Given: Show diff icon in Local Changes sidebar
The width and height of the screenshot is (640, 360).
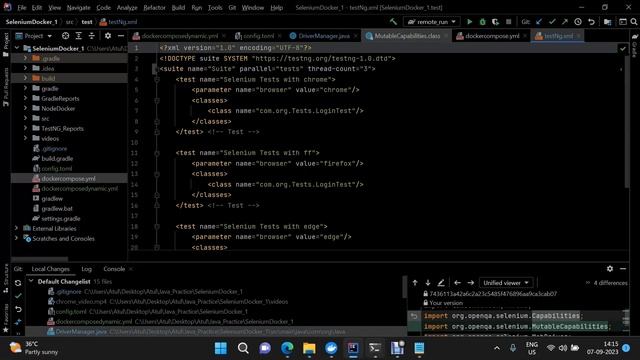Looking at the screenshot, I should coord(18,322).
